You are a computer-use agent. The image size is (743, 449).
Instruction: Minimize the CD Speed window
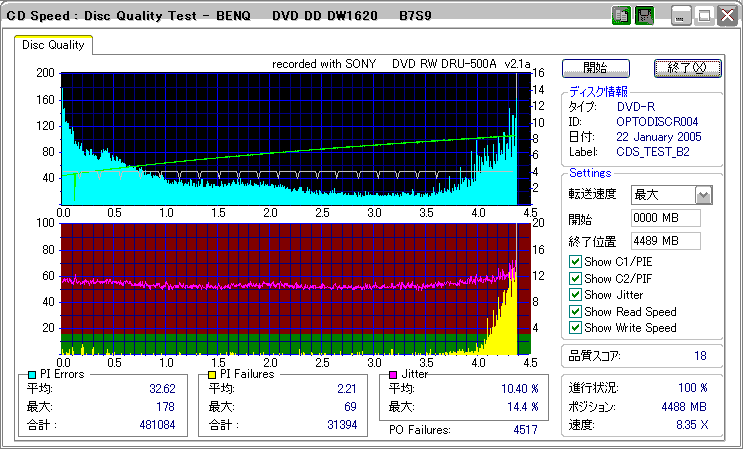(682, 16)
